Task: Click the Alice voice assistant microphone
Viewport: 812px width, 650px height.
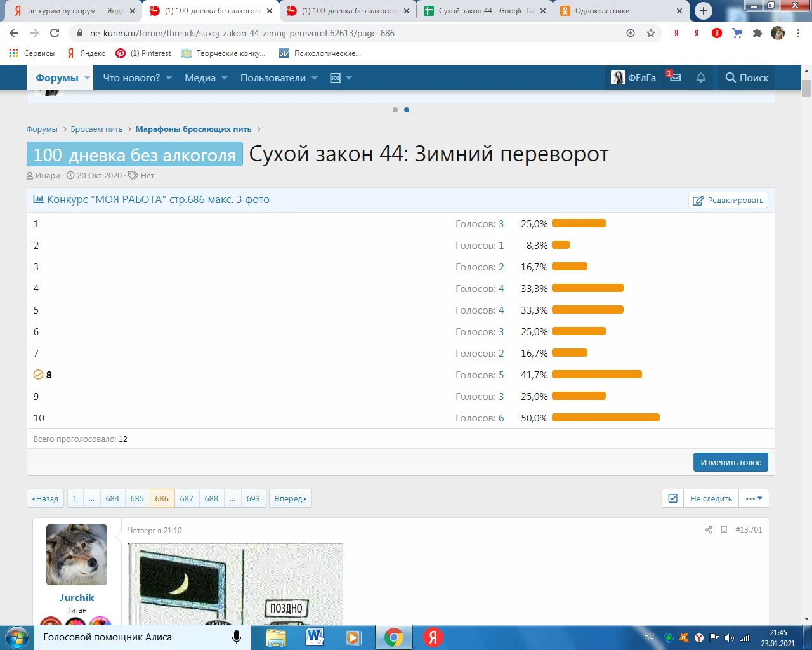Action: pyautogui.click(x=237, y=637)
